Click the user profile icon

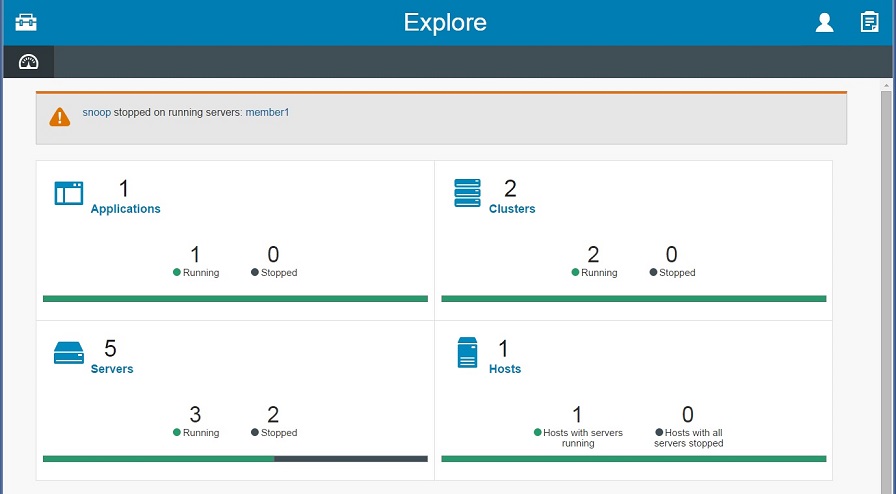click(824, 22)
